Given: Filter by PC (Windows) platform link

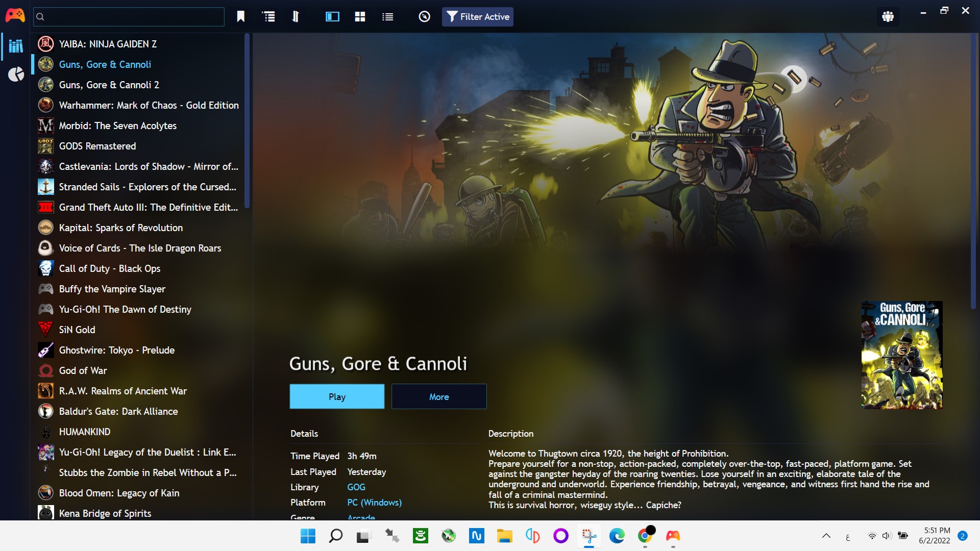Looking at the screenshot, I should (x=375, y=503).
